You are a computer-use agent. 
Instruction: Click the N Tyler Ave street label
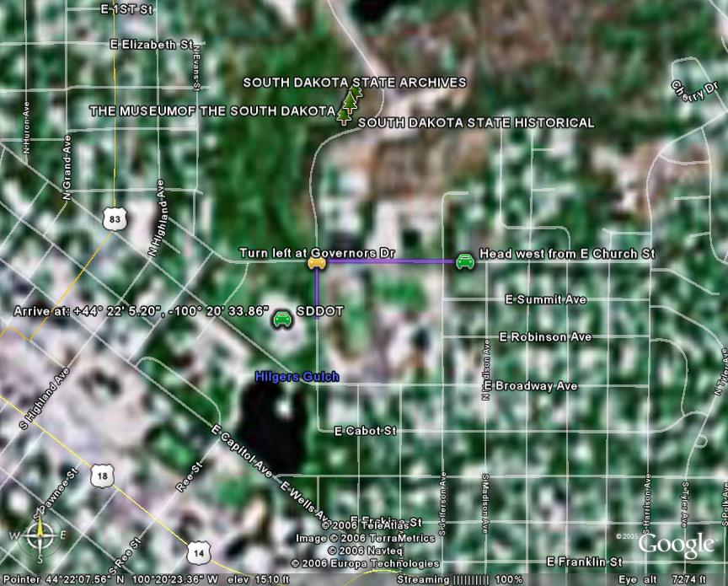coord(720,372)
